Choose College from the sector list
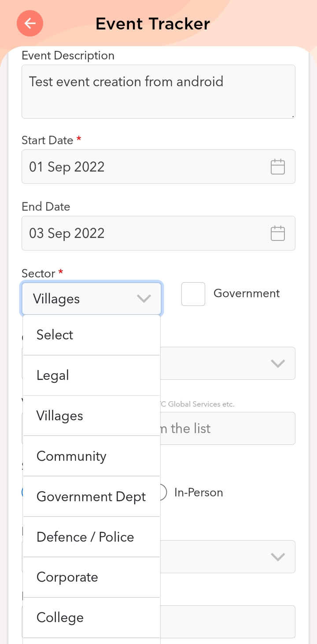The width and height of the screenshot is (317, 644). coord(92,618)
